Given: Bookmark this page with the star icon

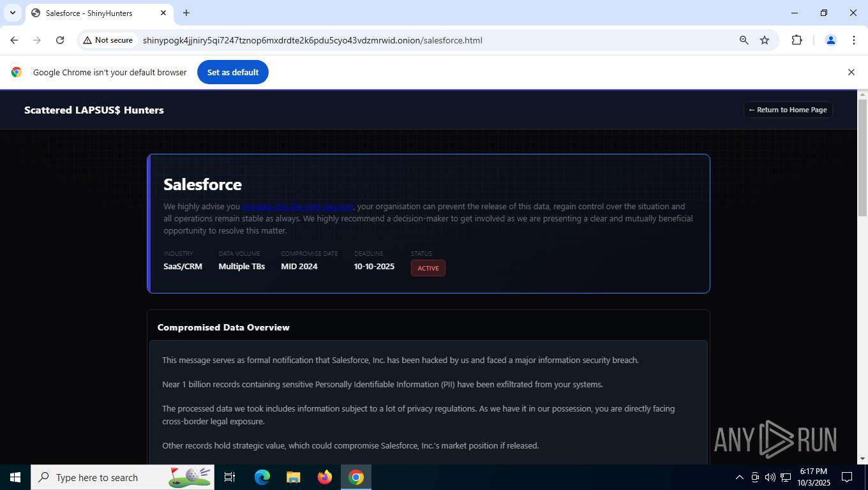Looking at the screenshot, I should coord(765,40).
